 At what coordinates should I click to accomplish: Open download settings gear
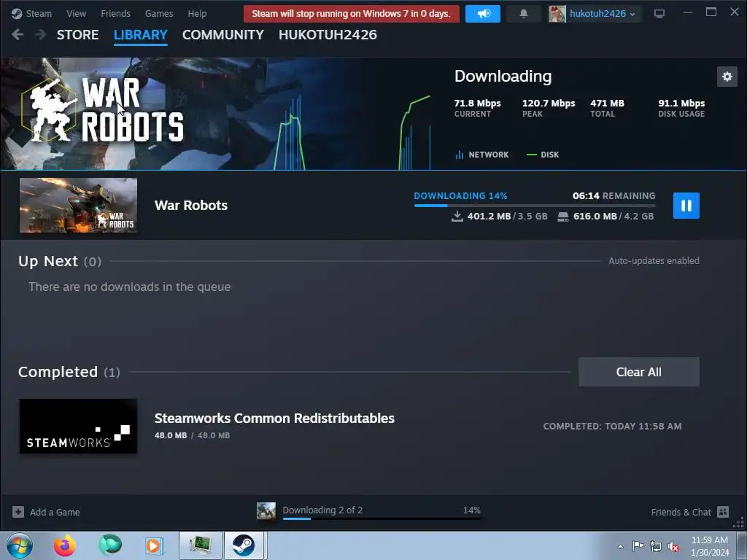727,77
